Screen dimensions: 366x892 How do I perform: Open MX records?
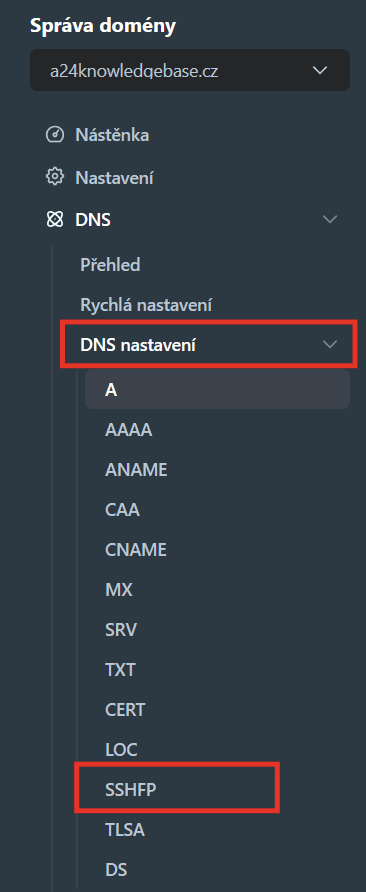click(x=119, y=590)
